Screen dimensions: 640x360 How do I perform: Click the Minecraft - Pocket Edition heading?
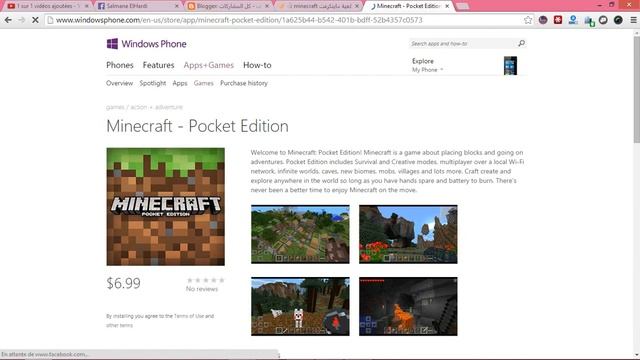[x=197, y=126]
